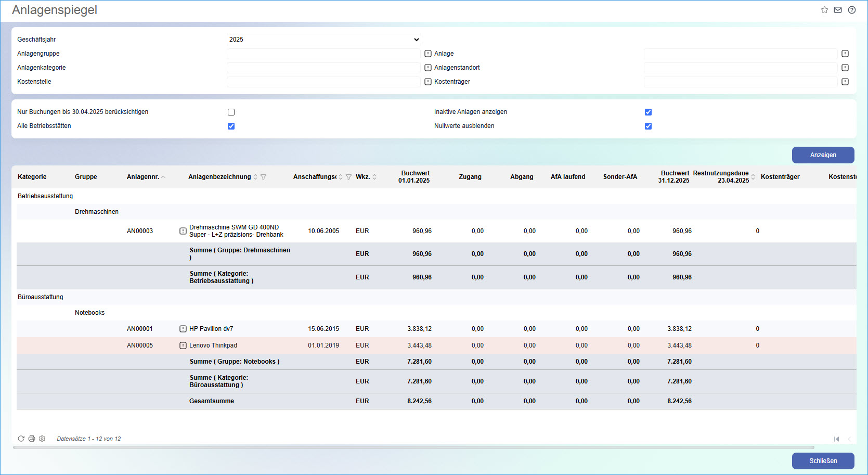Screen dimensions: 868x475
Task: Click the filter icon on Anlagenbezeichnung column
Action: (264, 177)
